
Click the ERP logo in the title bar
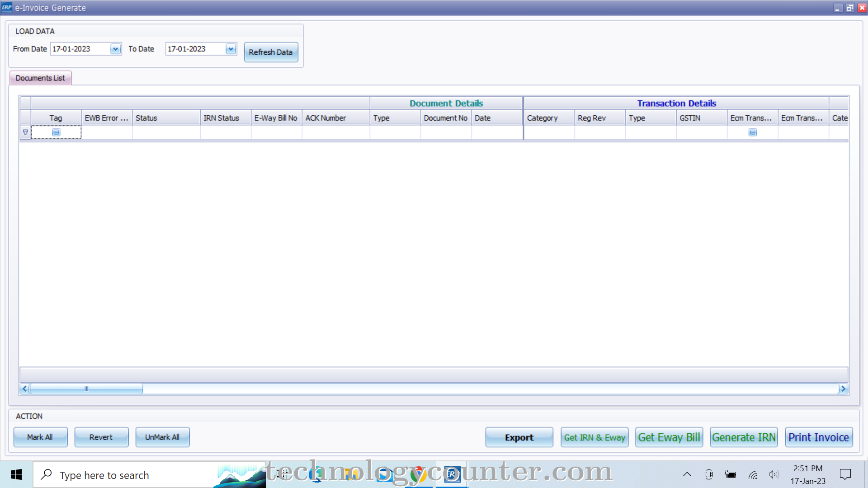tap(6, 7)
